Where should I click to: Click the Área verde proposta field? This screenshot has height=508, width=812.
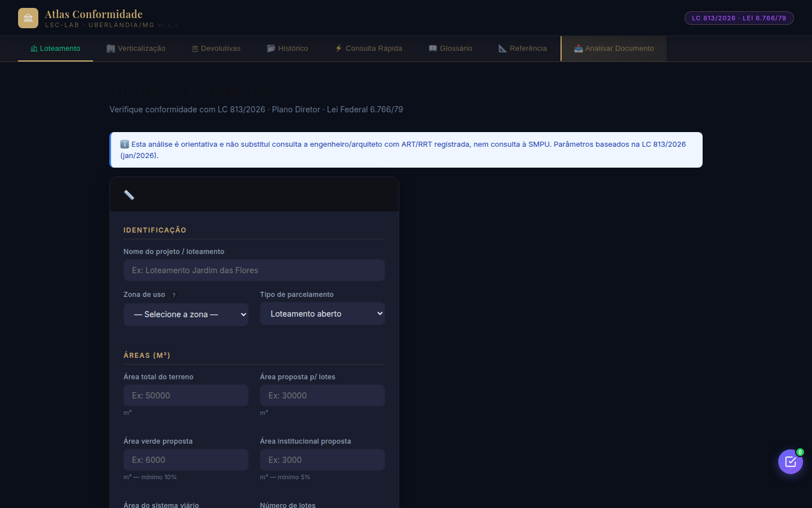186,460
